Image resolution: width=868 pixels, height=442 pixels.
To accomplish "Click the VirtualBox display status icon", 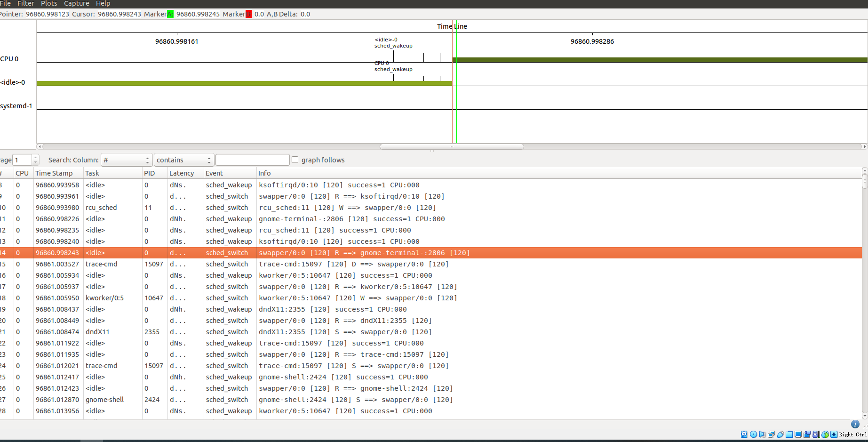I will (x=798, y=434).
